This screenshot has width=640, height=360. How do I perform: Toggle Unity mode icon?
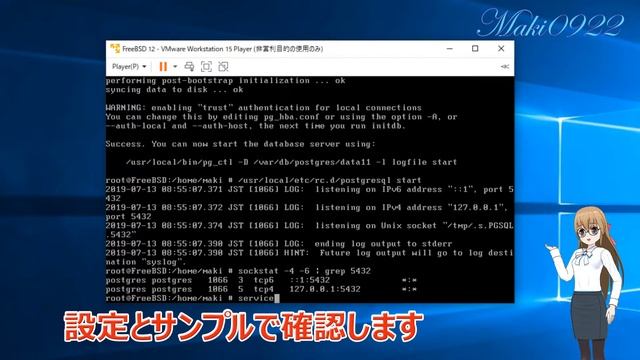pyautogui.click(x=223, y=67)
